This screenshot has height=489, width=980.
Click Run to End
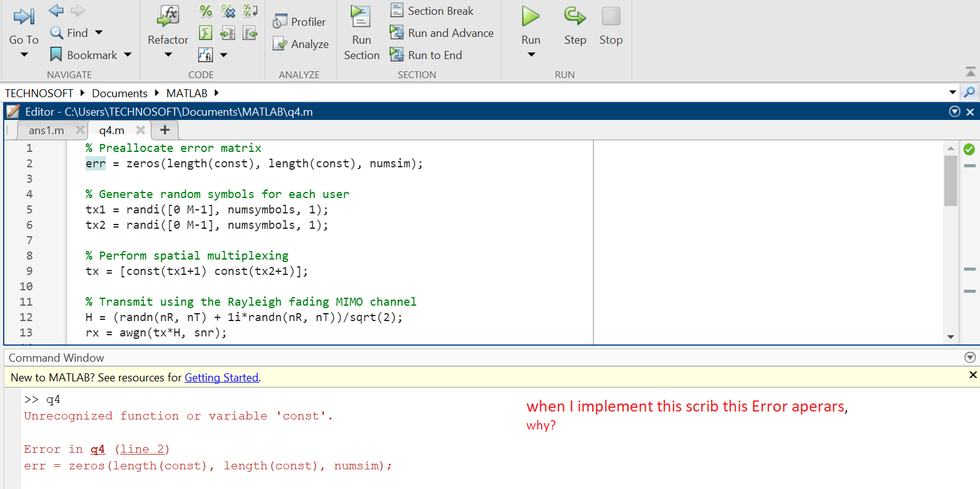coord(426,55)
